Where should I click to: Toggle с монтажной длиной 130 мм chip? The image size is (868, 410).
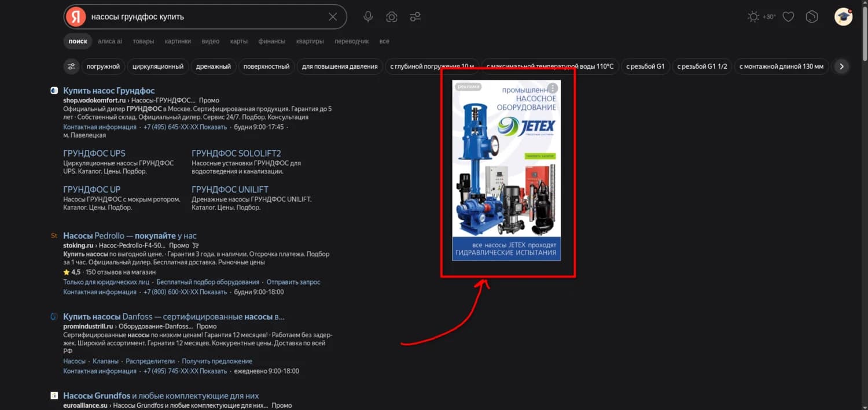782,67
